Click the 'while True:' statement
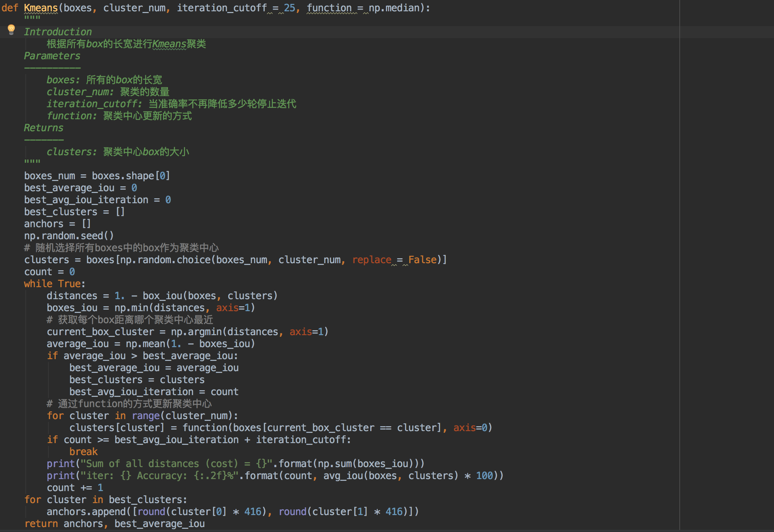774x532 pixels. pos(55,284)
